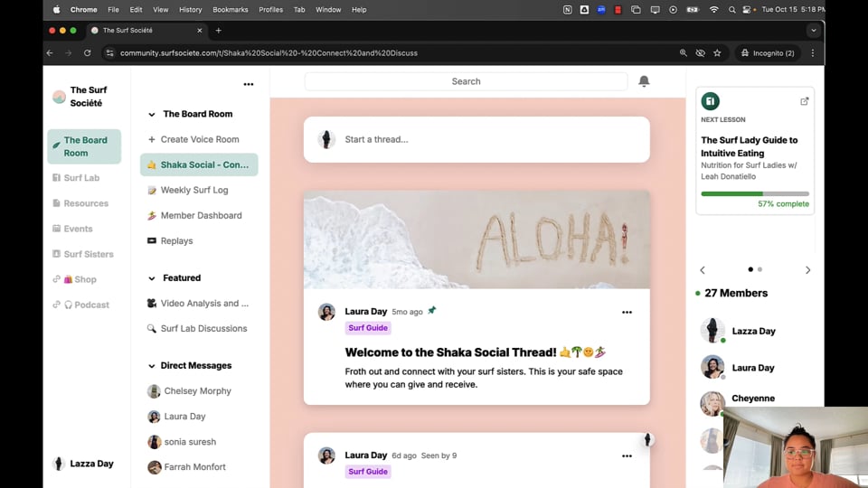The height and width of the screenshot is (488, 868).
Task: Click The Surf Société logo
Action: pyautogui.click(x=60, y=97)
